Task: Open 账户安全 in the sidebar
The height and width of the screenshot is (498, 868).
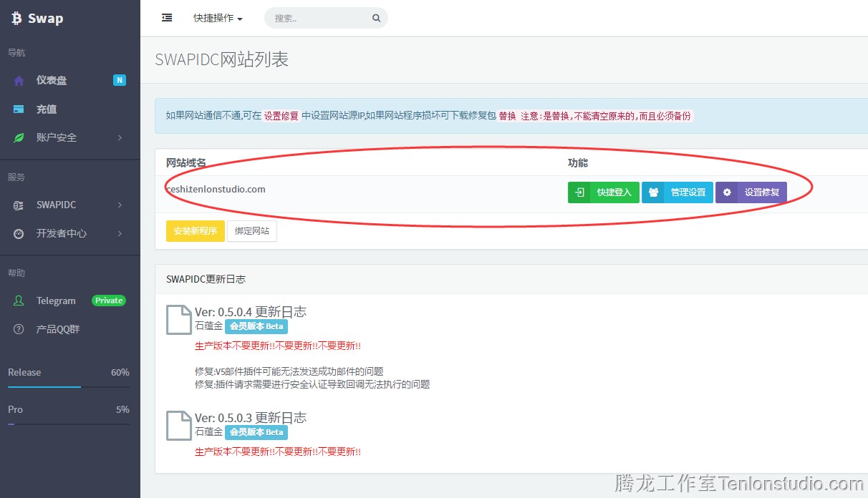Action: (x=70, y=137)
